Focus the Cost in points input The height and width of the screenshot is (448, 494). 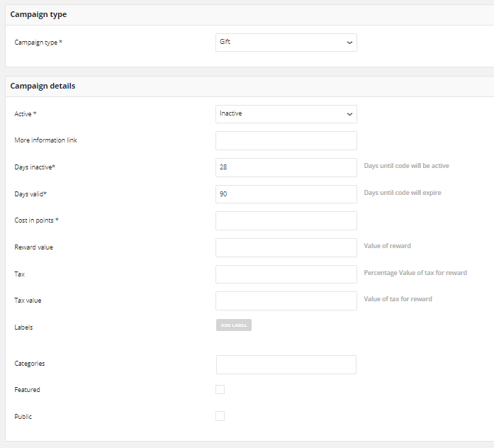tap(286, 220)
